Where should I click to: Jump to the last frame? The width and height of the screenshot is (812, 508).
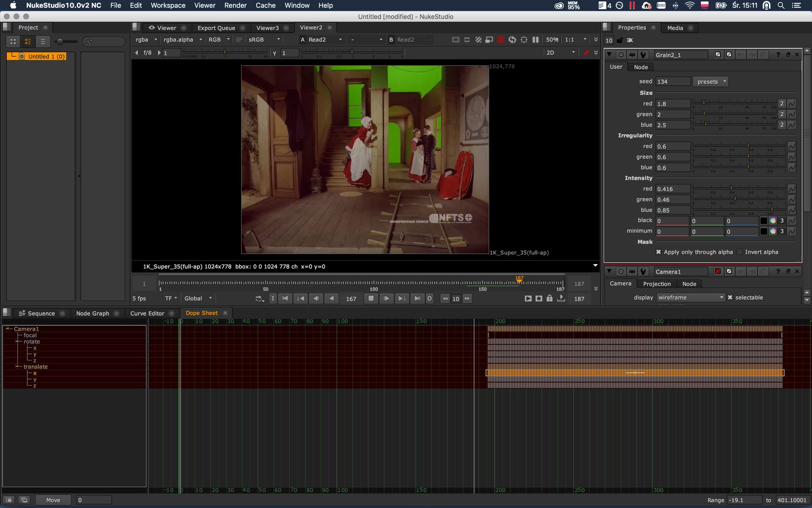417,298
